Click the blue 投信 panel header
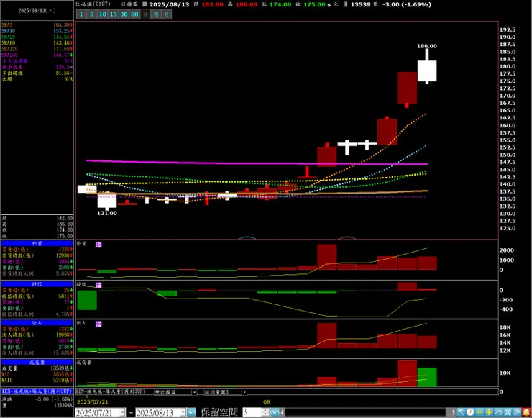532x418 pixels. point(37,284)
